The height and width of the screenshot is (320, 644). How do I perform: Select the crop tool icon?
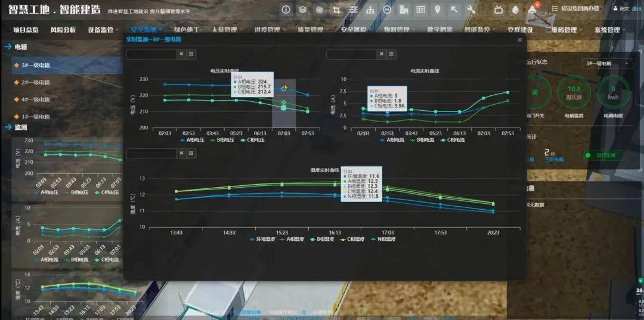[337, 10]
